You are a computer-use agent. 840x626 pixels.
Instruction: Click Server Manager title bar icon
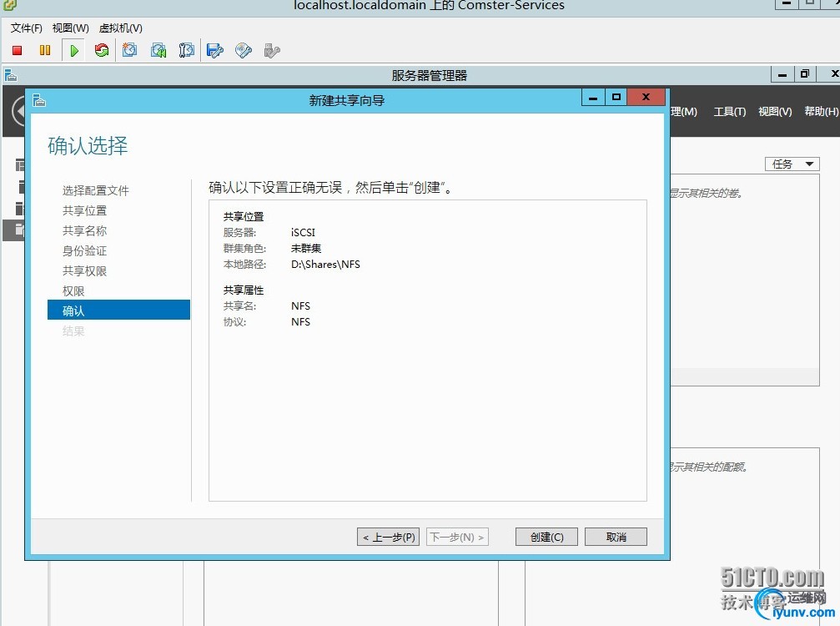point(10,75)
